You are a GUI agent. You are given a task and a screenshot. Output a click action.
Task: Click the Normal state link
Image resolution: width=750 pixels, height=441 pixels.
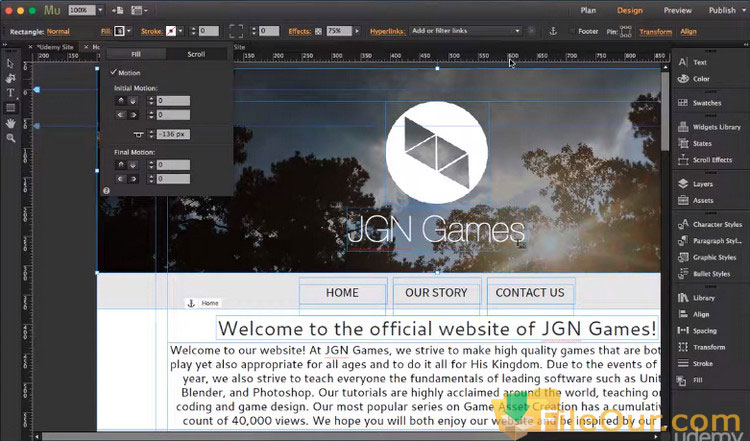click(x=58, y=32)
